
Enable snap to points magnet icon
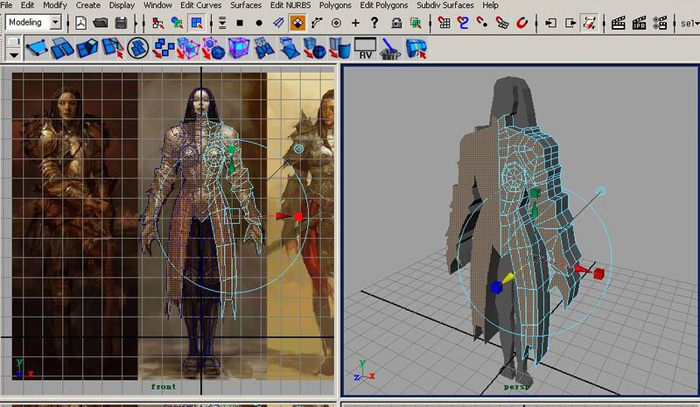(x=482, y=23)
